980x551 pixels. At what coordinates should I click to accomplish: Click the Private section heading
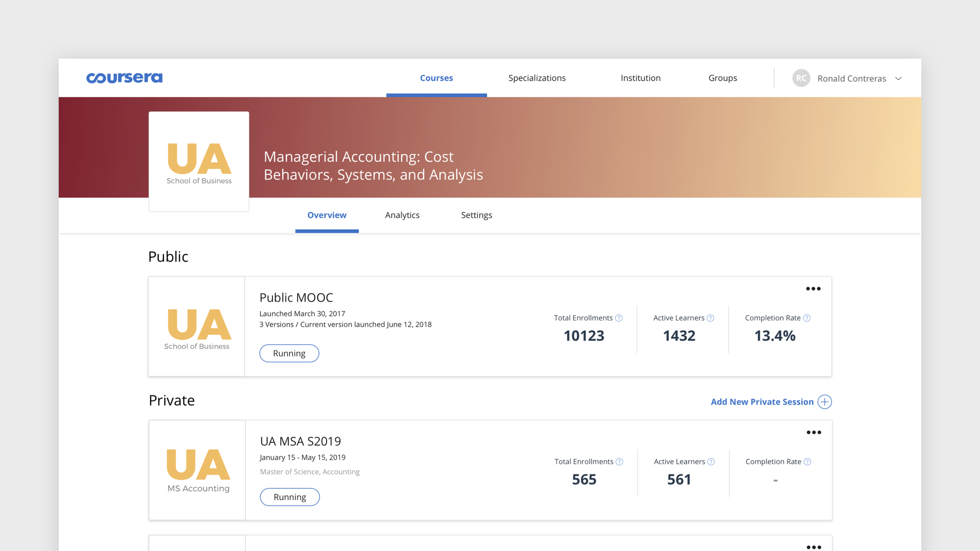171,400
